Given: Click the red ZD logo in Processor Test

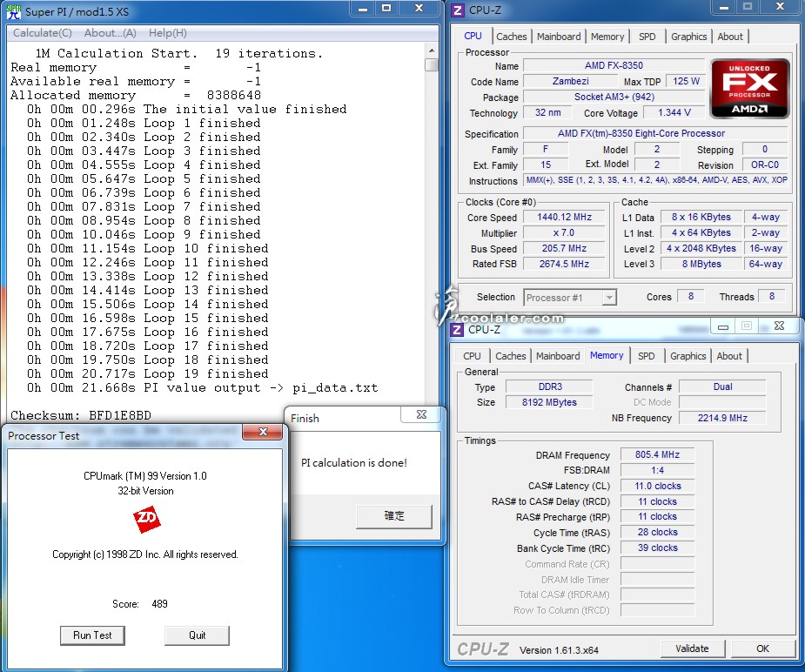Looking at the screenshot, I should (x=146, y=520).
